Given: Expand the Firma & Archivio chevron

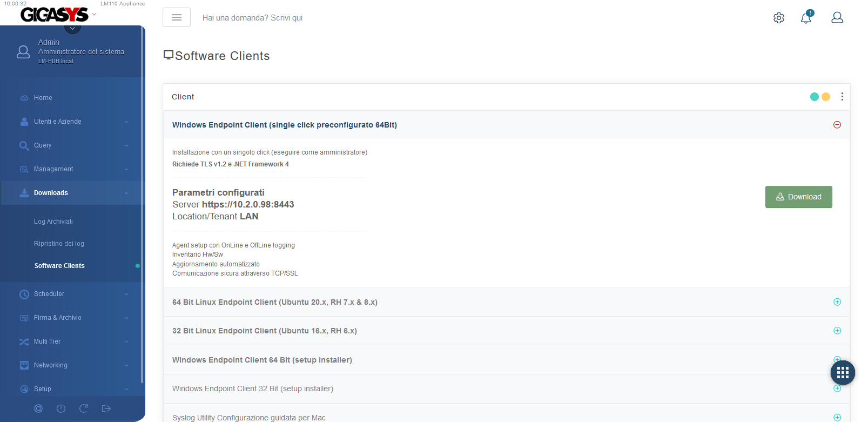Looking at the screenshot, I should [x=126, y=318].
